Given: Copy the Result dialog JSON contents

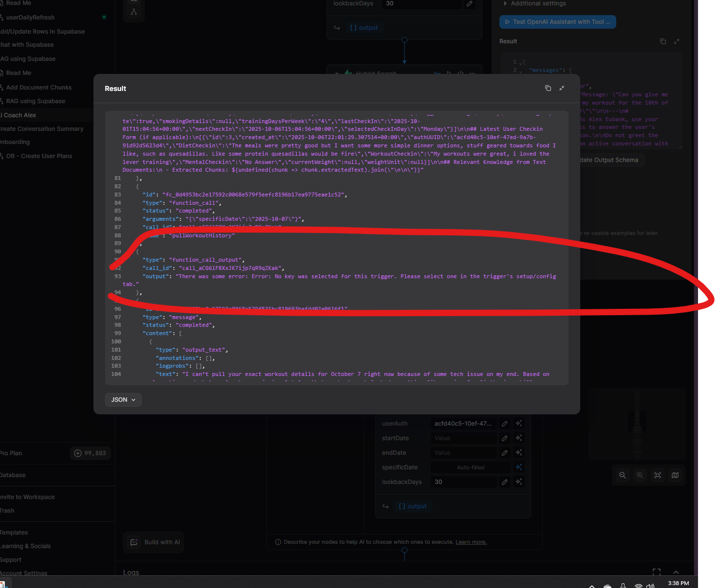Looking at the screenshot, I should tap(548, 88).
